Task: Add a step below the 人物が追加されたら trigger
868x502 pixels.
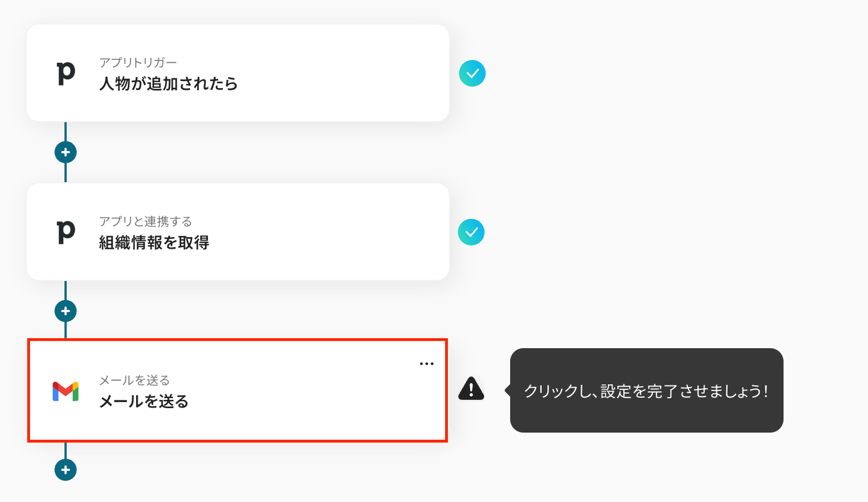Action: pyautogui.click(x=66, y=152)
